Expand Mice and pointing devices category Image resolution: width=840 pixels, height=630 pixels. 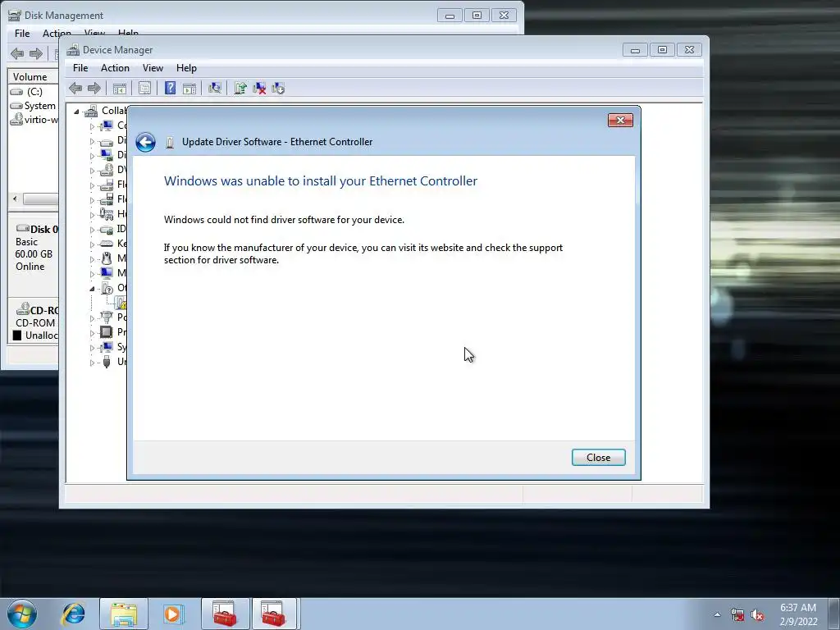pos(92,259)
